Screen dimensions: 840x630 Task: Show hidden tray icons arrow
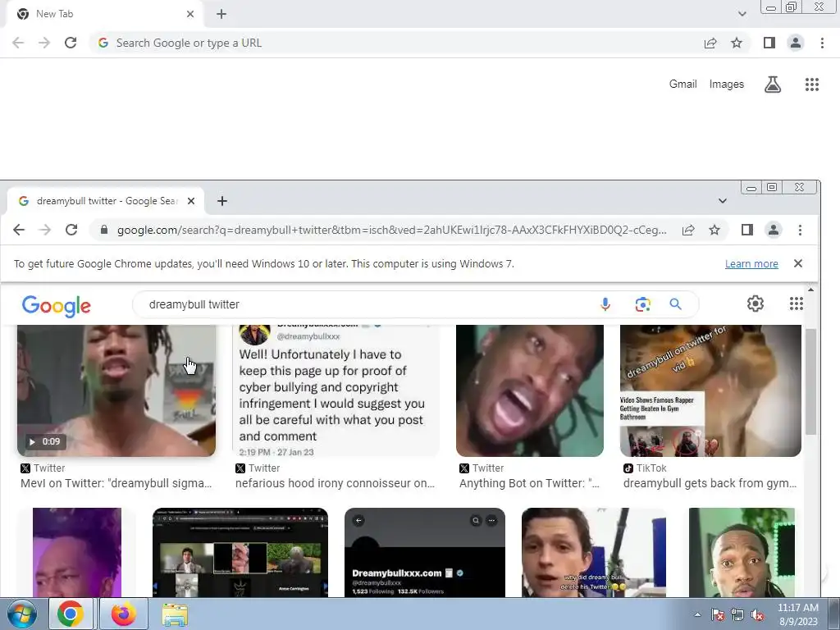coord(697,614)
